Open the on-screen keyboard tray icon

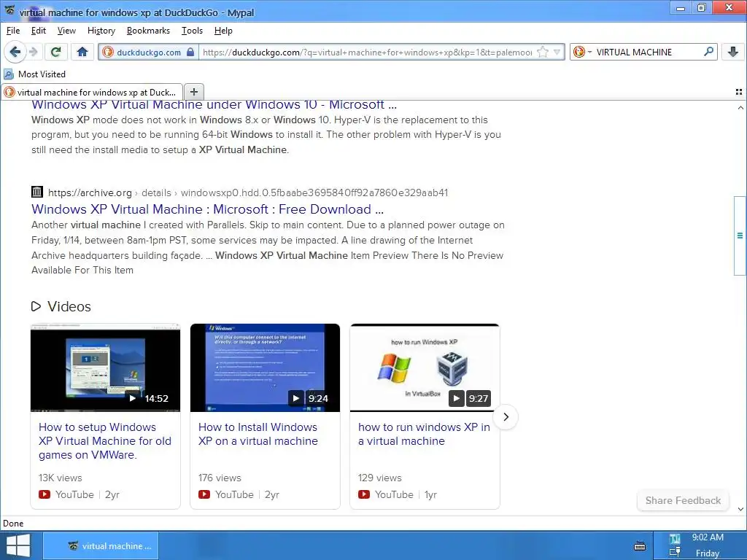640,545
